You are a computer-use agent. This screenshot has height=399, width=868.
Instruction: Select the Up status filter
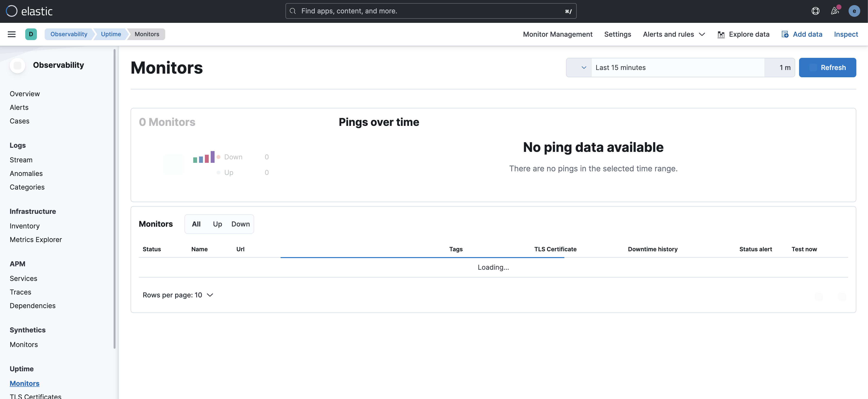pos(217,224)
